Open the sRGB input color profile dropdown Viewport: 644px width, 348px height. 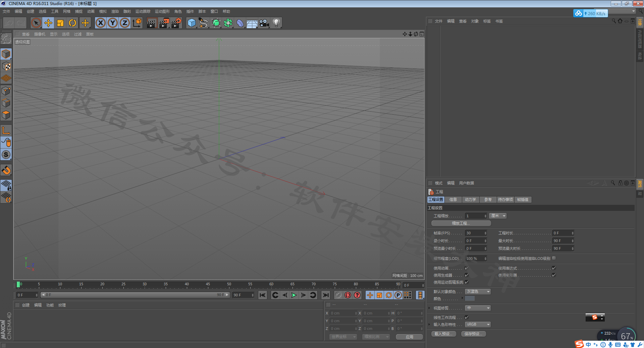pyautogui.click(x=478, y=325)
